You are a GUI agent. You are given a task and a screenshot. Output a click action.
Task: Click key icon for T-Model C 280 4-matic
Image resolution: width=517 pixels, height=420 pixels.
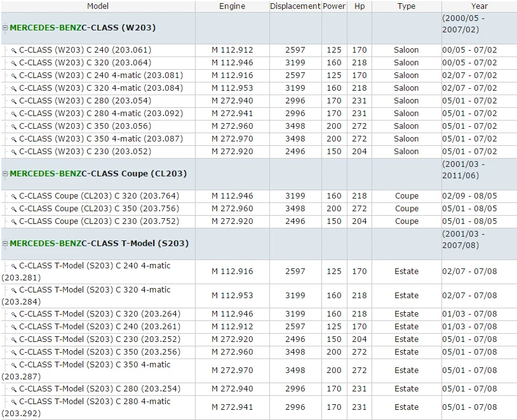14,402
